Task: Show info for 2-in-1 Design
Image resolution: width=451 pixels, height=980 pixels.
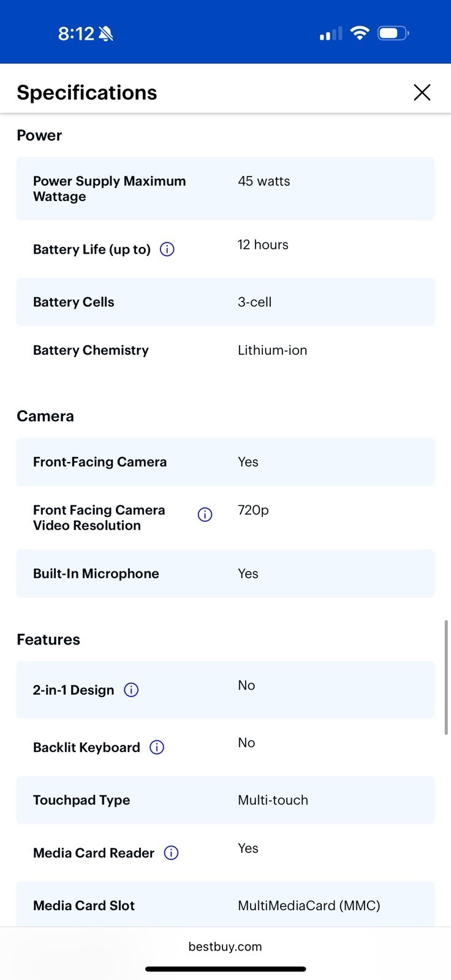Action: 131,690
